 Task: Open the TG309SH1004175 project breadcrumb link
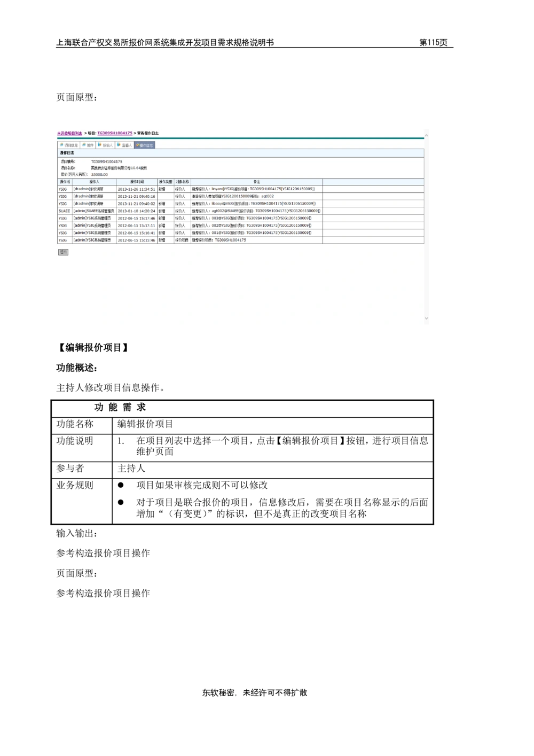pyautogui.click(x=115, y=133)
